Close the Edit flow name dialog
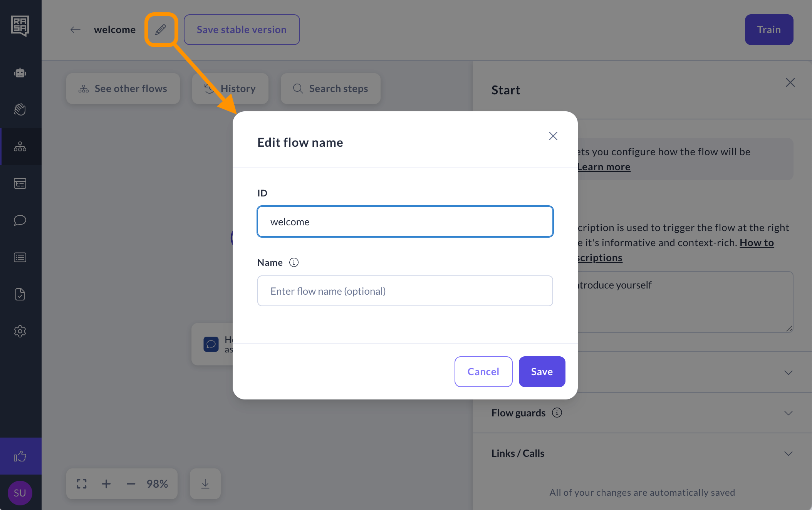 [x=553, y=136]
